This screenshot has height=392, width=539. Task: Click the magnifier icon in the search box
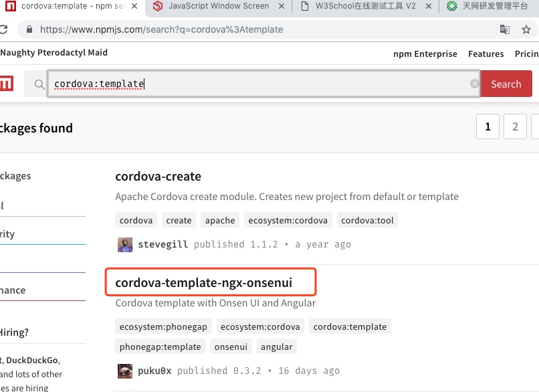pyautogui.click(x=39, y=84)
